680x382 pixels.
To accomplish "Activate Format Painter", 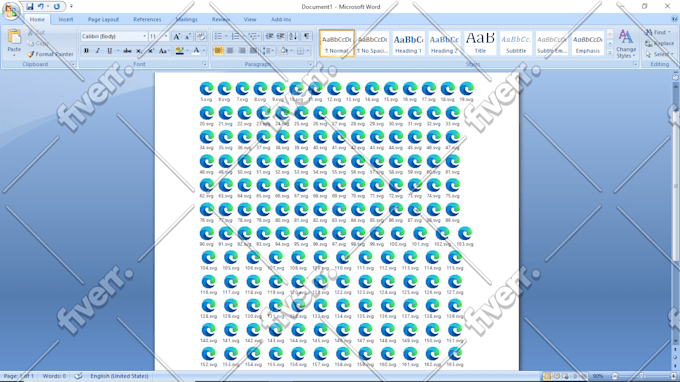I will (x=50, y=54).
